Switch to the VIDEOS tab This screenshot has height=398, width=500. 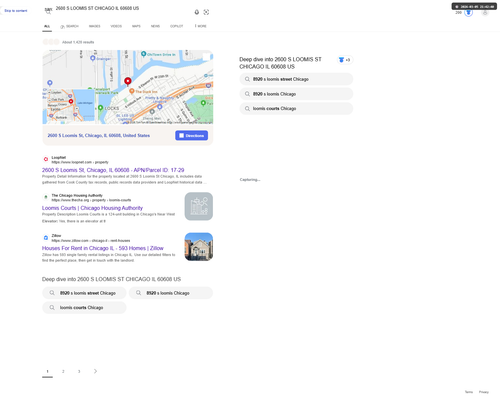coord(116,26)
